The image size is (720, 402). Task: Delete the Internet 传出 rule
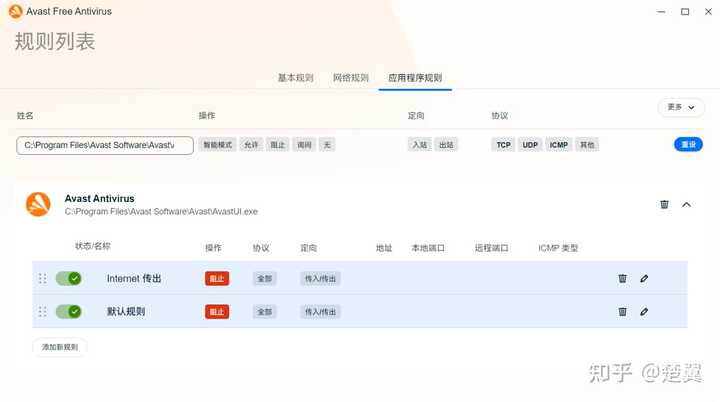623,278
